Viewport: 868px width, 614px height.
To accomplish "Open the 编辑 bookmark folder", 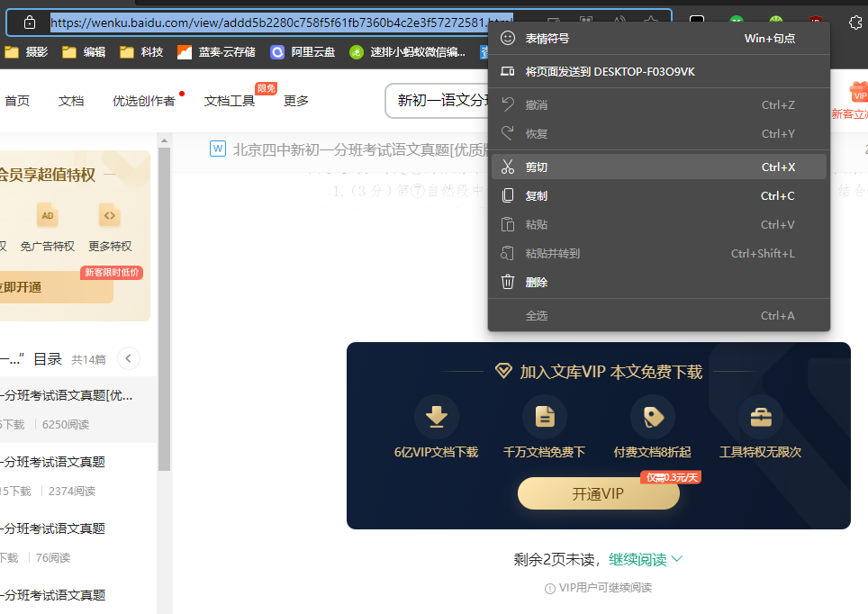I will coord(84,52).
